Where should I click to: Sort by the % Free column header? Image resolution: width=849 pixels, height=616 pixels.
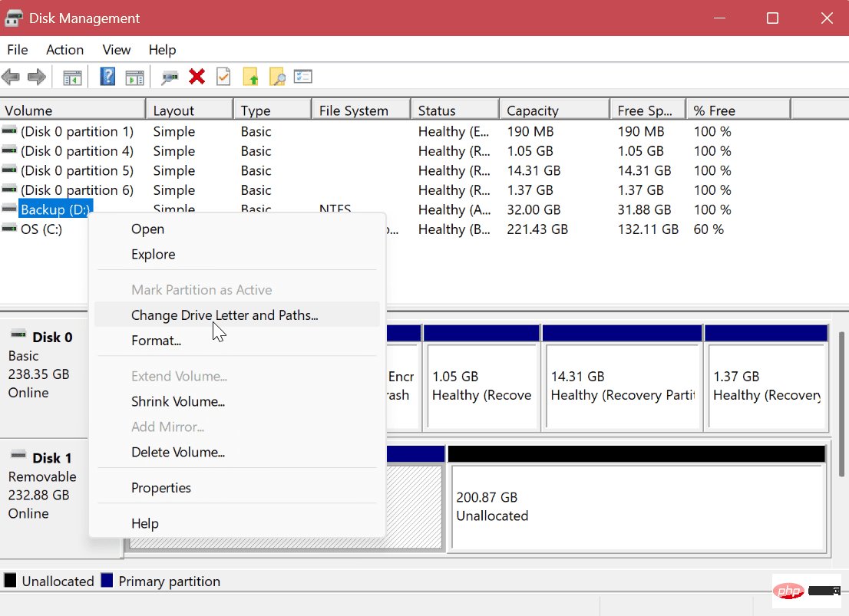point(738,110)
